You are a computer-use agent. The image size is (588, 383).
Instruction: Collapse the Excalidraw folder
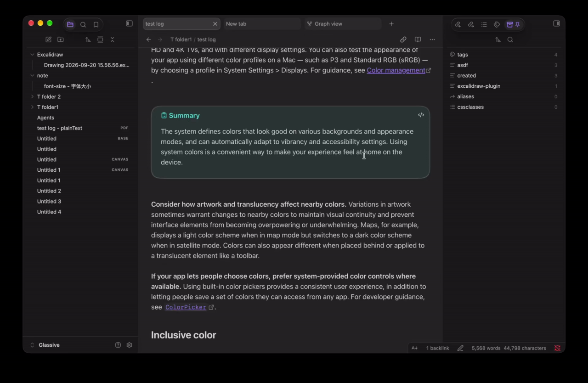click(x=32, y=55)
